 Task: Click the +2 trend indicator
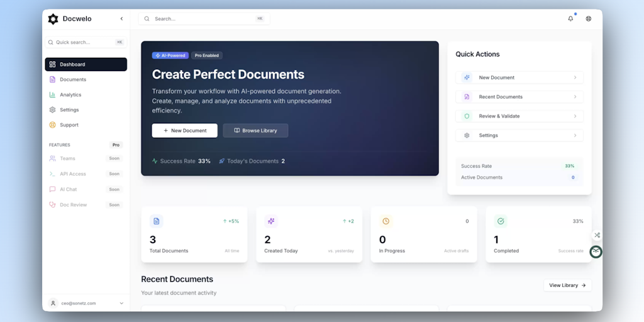click(x=348, y=221)
